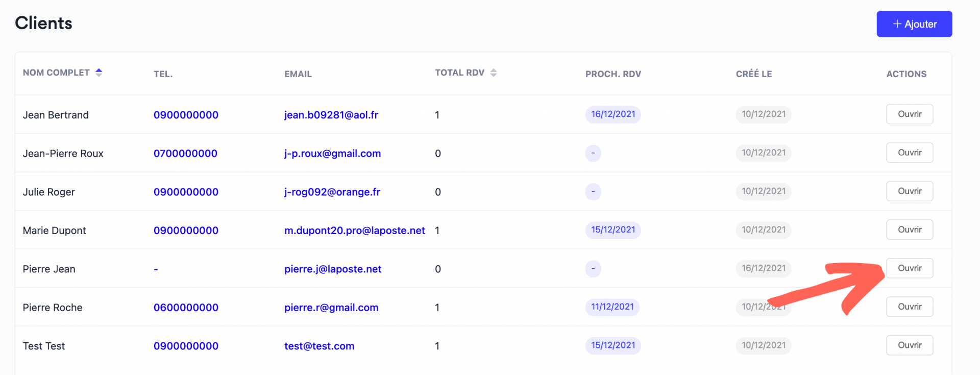The height and width of the screenshot is (375, 980).
Task: Click Julie Roger's empty appointment dash badge
Action: (x=593, y=192)
